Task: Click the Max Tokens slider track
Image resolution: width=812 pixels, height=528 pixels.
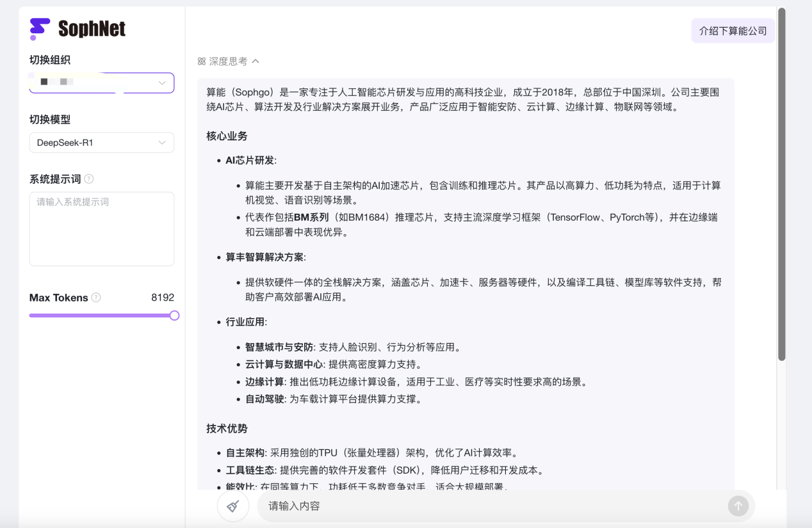Action: (102, 316)
